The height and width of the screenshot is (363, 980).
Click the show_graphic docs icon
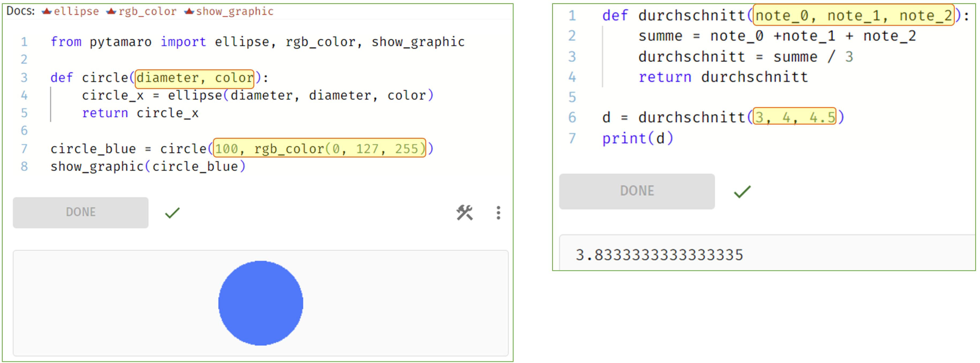(190, 12)
